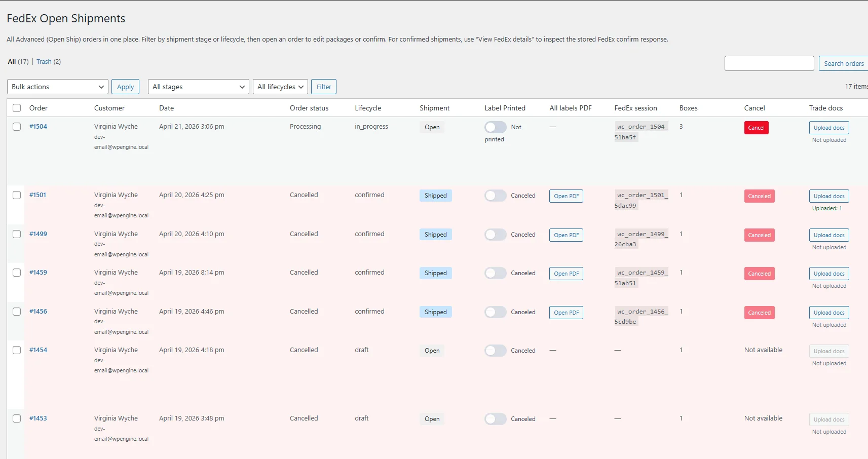
Task: Select checkbox for order #1459
Action: [17, 273]
